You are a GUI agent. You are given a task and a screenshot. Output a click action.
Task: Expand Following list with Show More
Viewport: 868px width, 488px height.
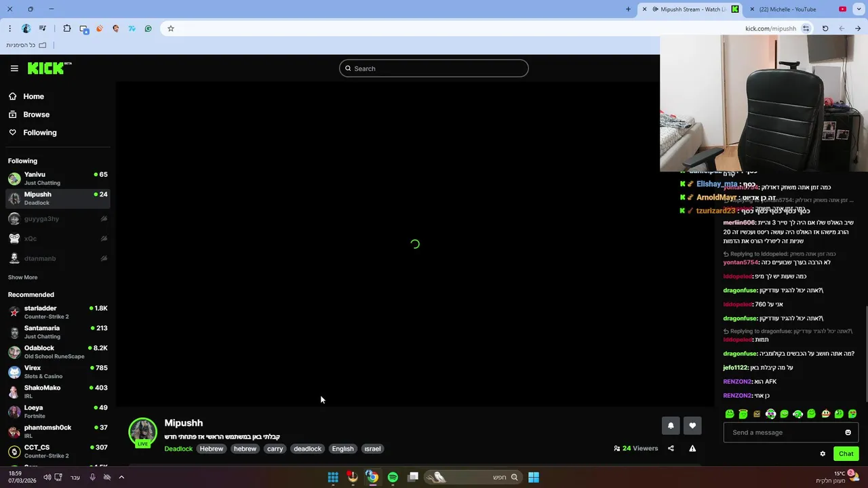tap(23, 277)
